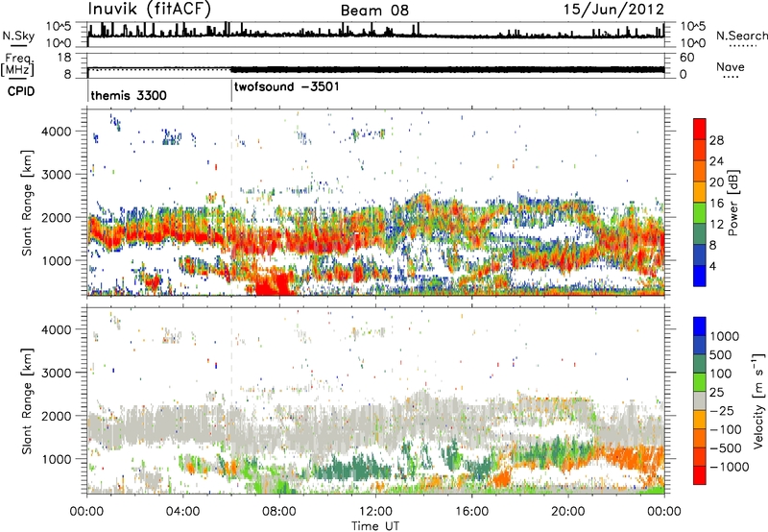Click the '60' value on the Nave axis
Screen dimensions: 768x532
(686, 58)
